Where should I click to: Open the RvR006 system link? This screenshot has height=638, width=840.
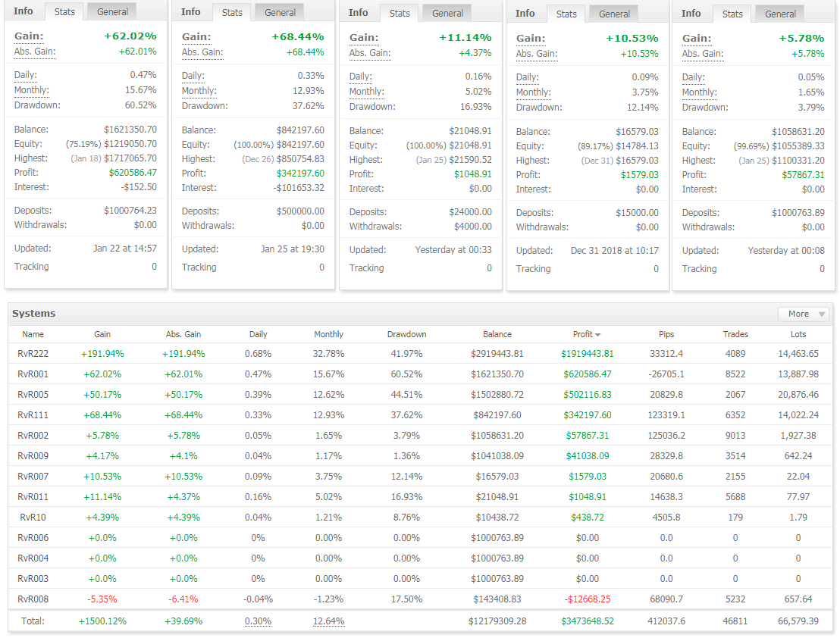pyautogui.click(x=33, y=538)
